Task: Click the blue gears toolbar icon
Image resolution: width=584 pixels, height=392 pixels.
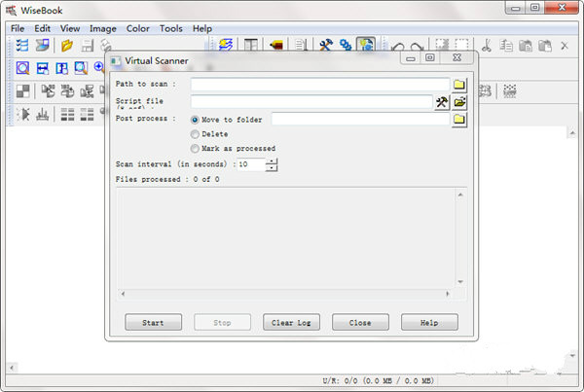Action: 346,46
